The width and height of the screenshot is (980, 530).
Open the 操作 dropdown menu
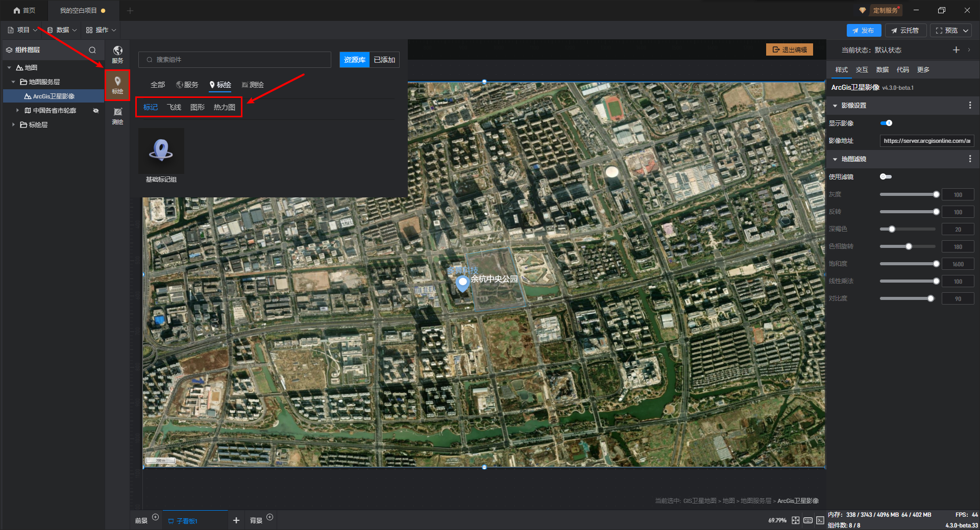point(101,30)
